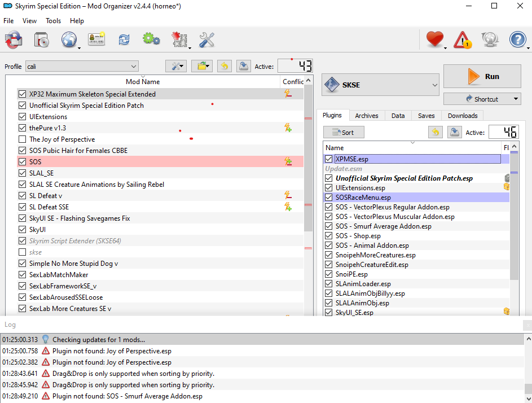Enable The Joy of Perspective mod checkbox
This screenshot has width=532, height=403.
(23, 139)
